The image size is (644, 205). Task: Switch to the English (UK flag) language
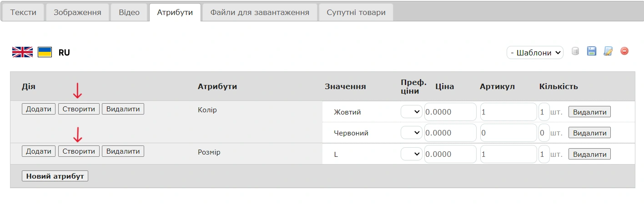[22, 52]
